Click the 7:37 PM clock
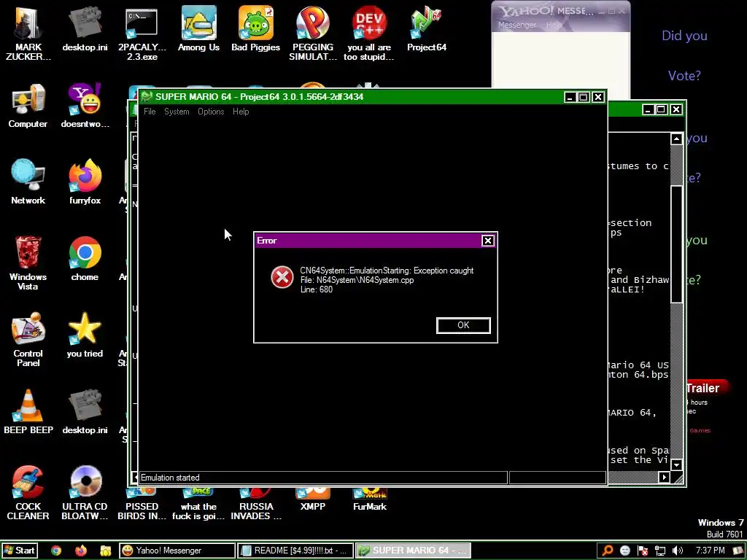747x560 pixels. pos(710,551)
